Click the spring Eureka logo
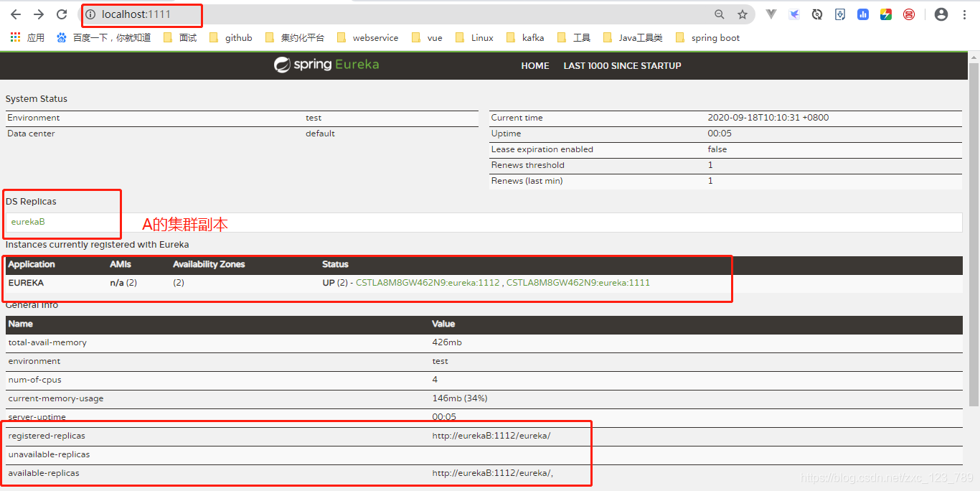Screen dimensions: 980x491 (x=326, y=65)
